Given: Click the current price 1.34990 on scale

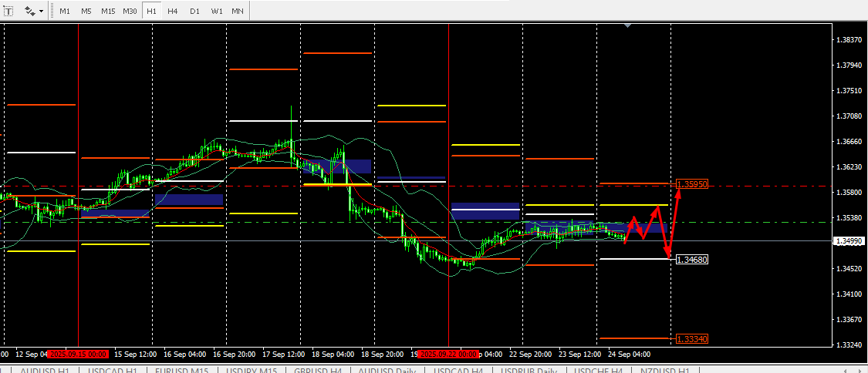Looking at the screenshot, I should coord(850,241).
